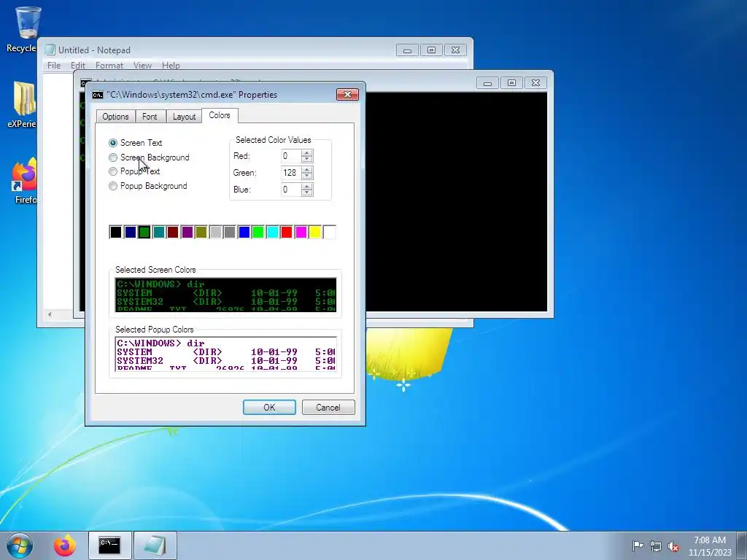Click the network tray icon
747x560 pixels.
656,545
